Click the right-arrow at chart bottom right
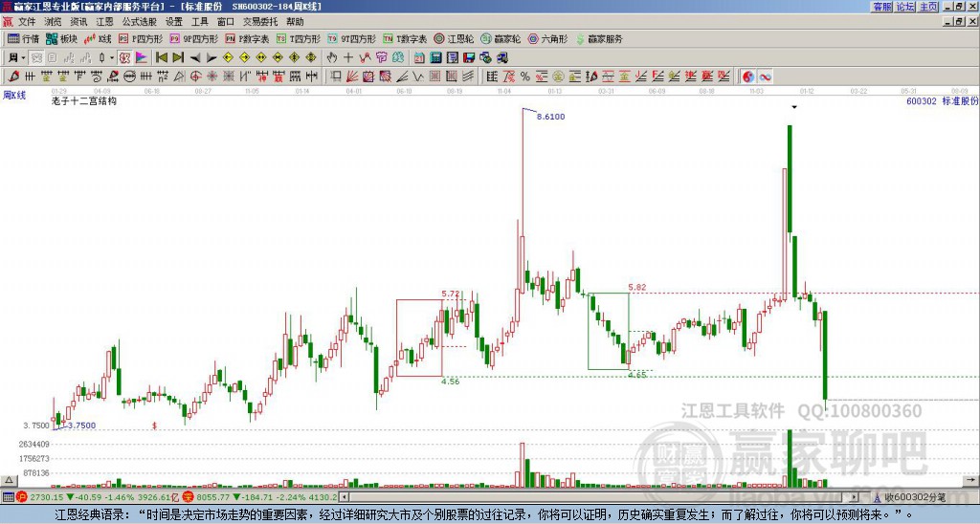Viewport: 980px width, 524px height. 970,480
